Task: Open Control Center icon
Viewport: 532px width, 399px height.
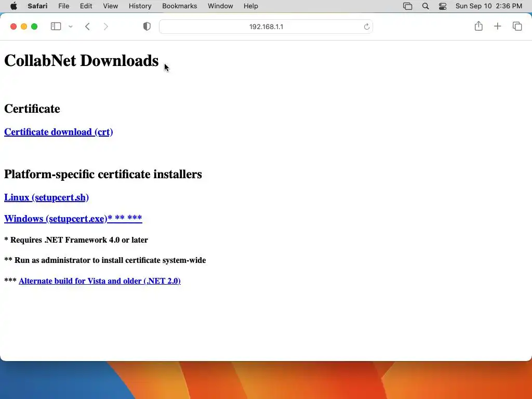Action: (443, 6)
